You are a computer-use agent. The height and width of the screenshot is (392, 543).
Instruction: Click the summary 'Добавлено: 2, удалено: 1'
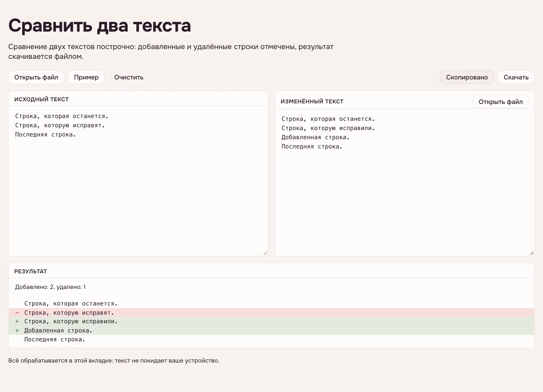pos(50,287)
